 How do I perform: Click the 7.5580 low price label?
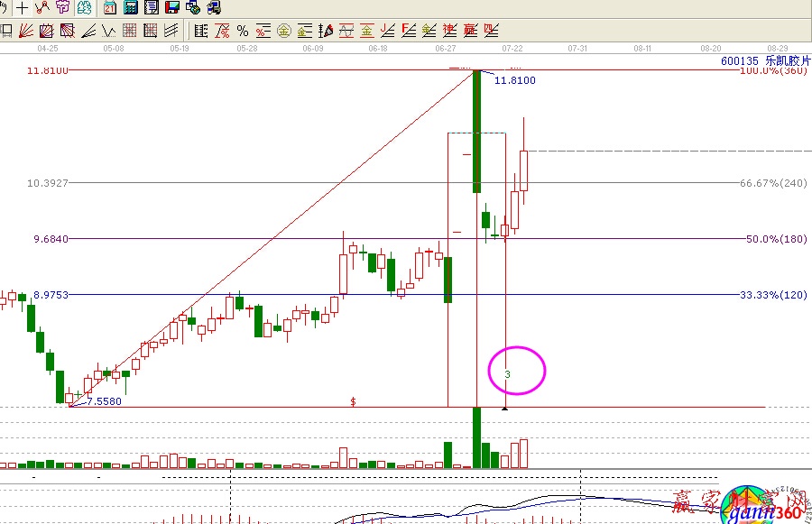[104, 401]
